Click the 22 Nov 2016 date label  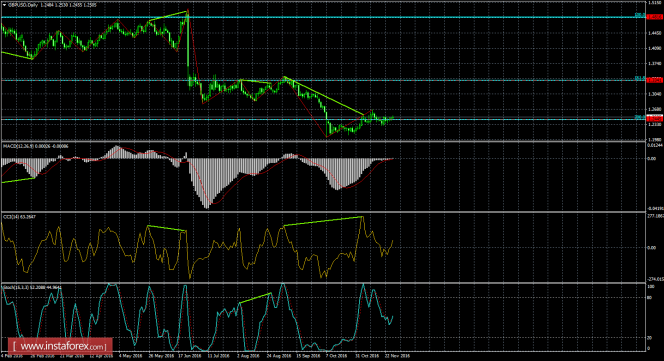pyautogui.click(x=397, y=356)
